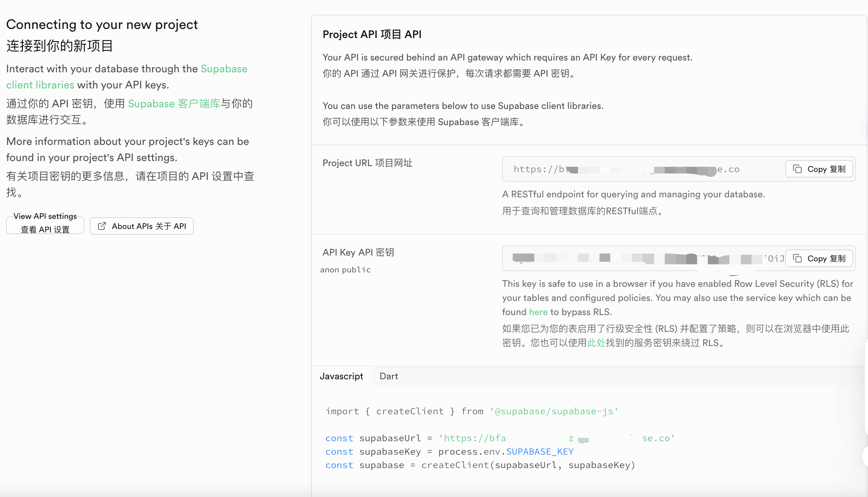Click copy icon for Project URL
This screenshot has height=497, width=868.
point(797,169)
